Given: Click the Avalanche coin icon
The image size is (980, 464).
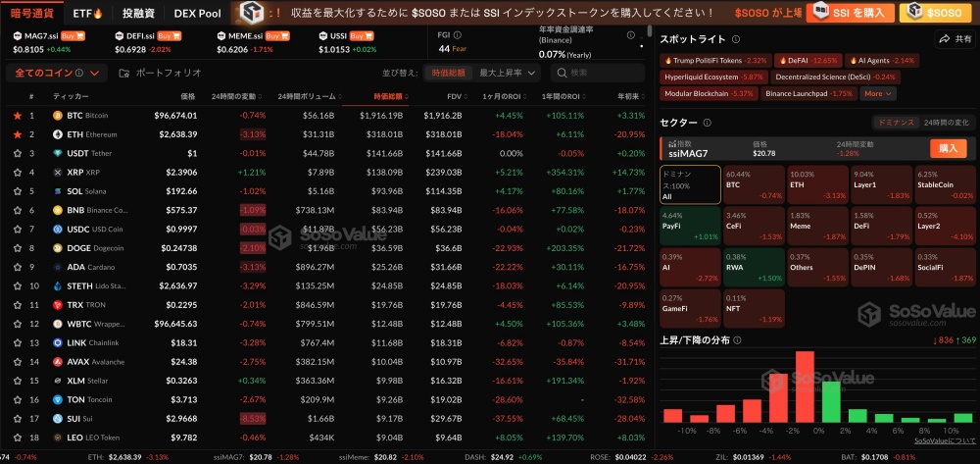Looking at the screenshot, I should 58,361.
